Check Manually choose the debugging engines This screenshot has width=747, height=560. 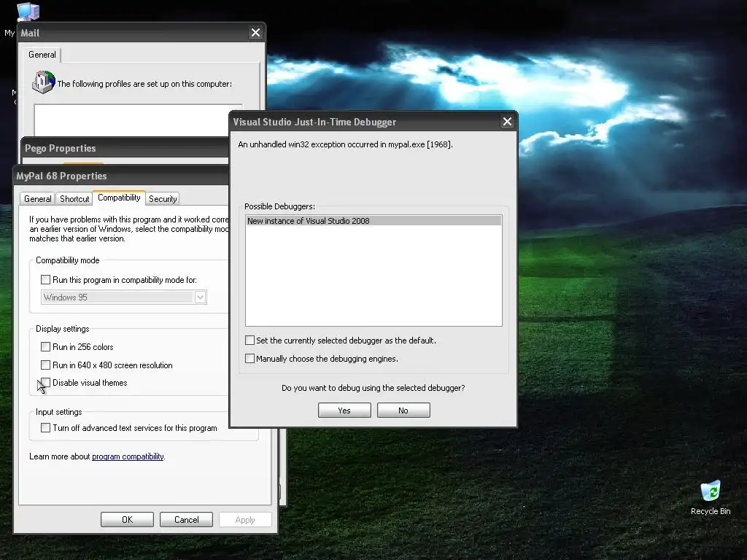249,358
